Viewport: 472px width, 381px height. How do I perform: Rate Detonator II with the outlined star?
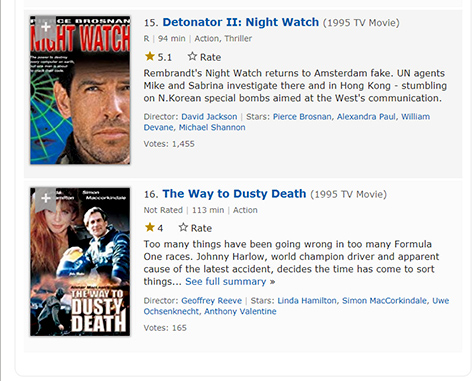pos(204,57)
